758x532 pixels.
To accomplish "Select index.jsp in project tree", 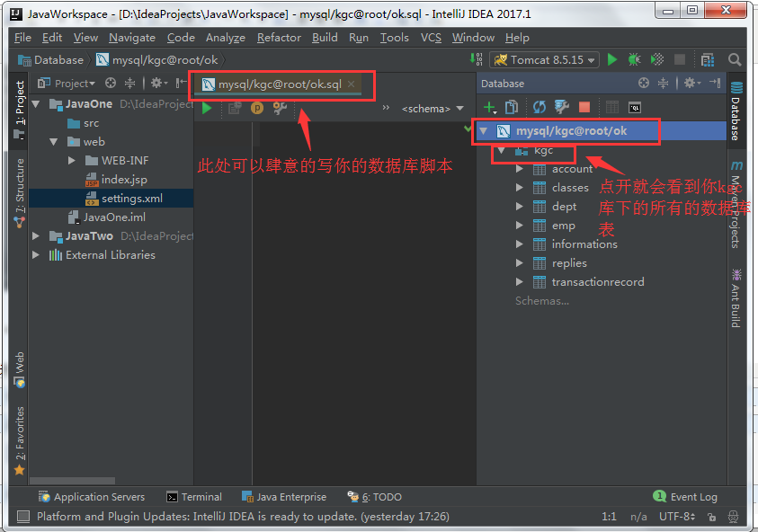I will (124, 179).
